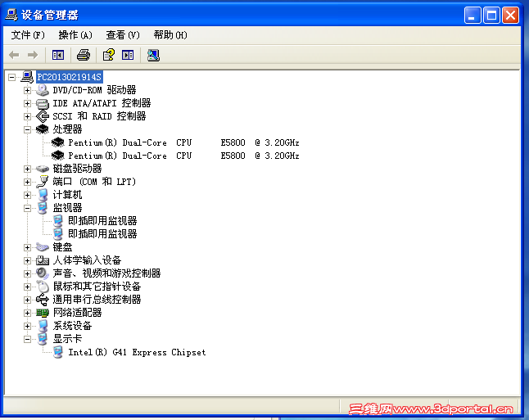This screenshot has height=420, width=529.
Task: Expand the 键盘 node
Action: [27, 247]
